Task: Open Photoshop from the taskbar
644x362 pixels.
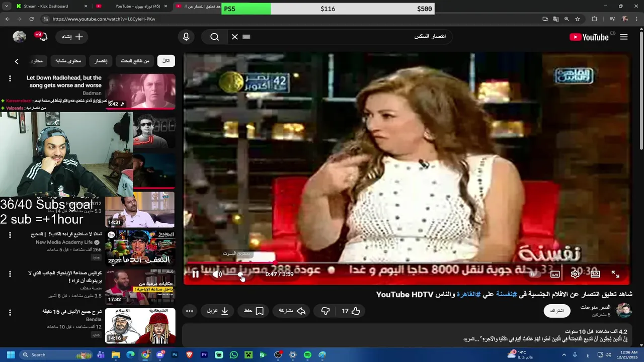Action: (x=175, y=354)
